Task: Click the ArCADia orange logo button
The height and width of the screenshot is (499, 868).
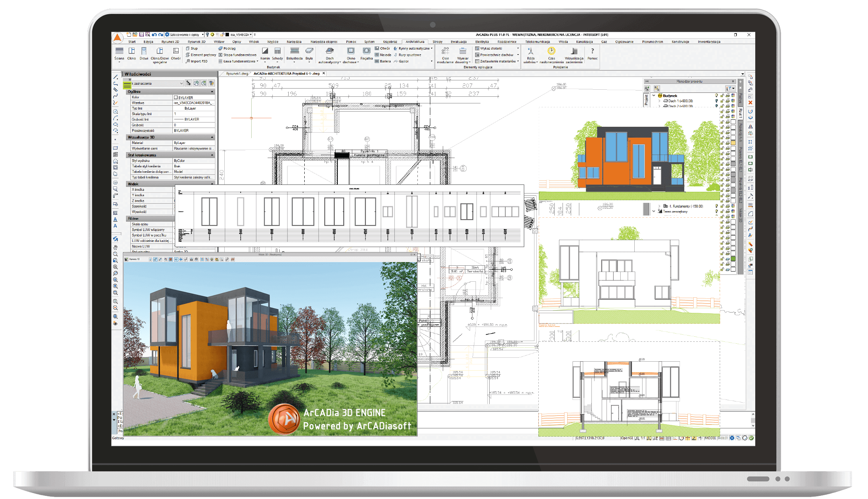Action: (x=117, y=37)
